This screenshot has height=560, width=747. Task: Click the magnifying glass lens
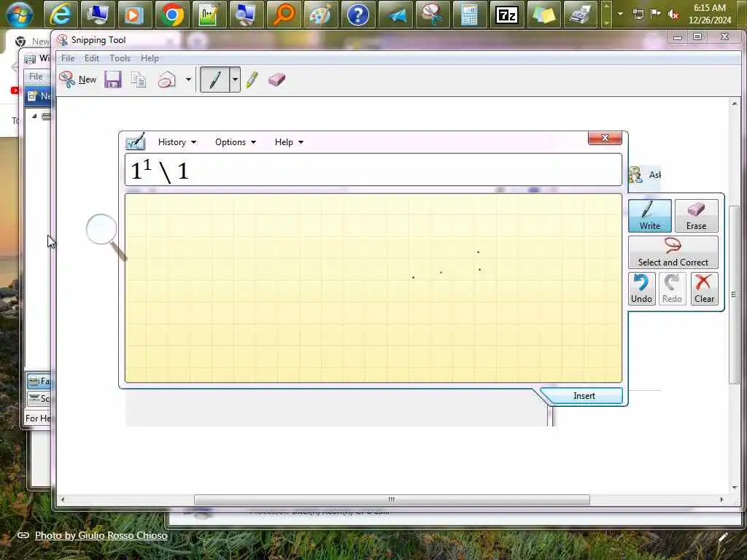(101, 230)
